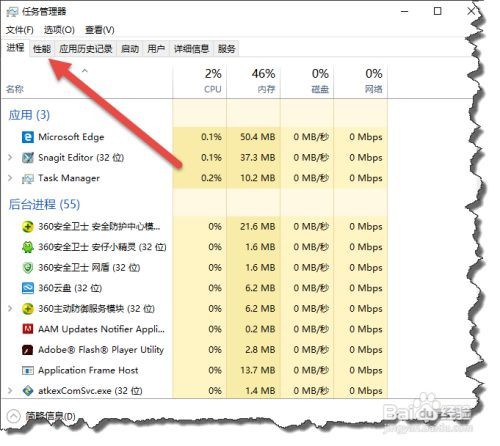Sort by the 内存 column header
The image size is (500, 446).
253,81
